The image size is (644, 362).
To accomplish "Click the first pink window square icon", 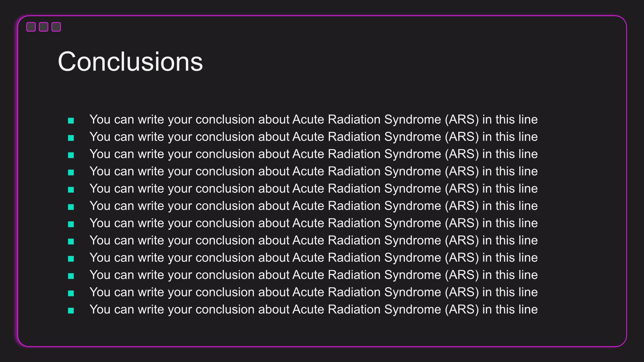I will [x=31, y=27].
